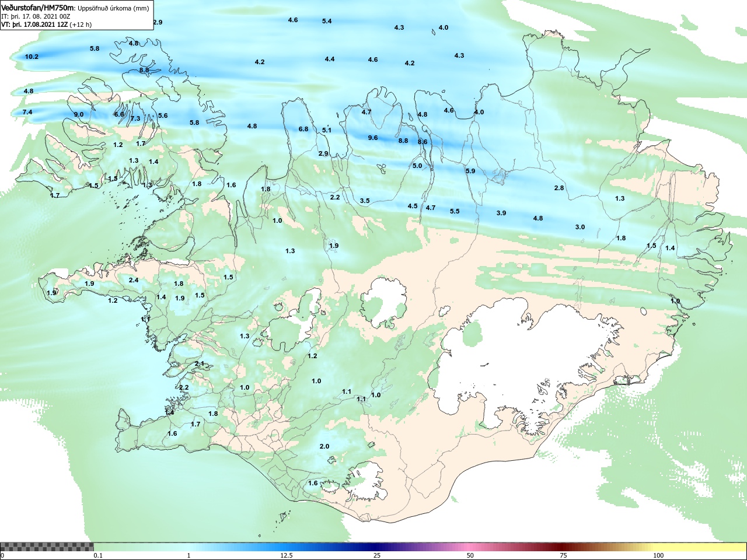Image resolution: width=747 pixels, height=560 pixels.
Task: Click the 100 label on the color scale
Action: (x=658, y=555)
